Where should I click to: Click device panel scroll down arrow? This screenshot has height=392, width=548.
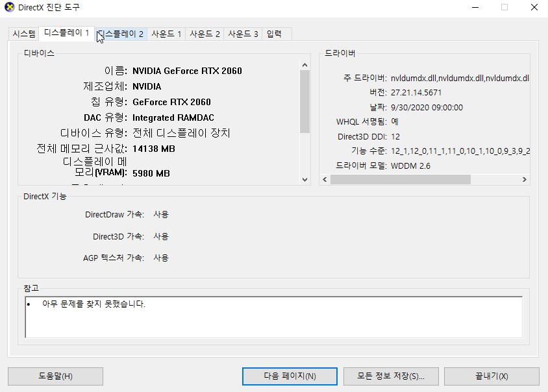pos(305,180)
